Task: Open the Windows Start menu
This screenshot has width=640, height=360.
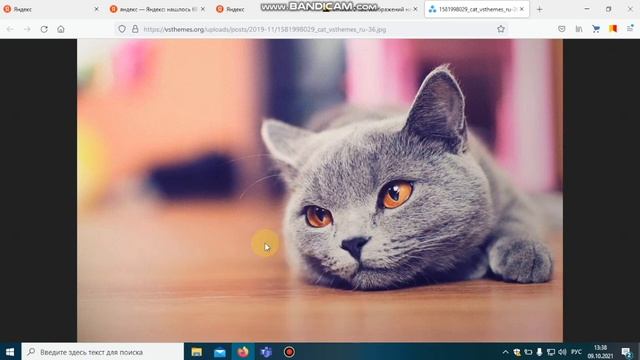Action: point(10,352)
